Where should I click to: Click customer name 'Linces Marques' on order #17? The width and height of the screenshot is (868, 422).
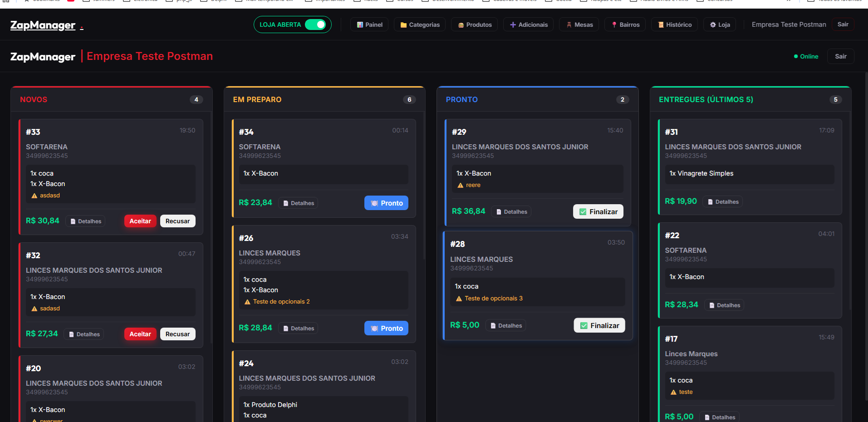click(691, 354)
